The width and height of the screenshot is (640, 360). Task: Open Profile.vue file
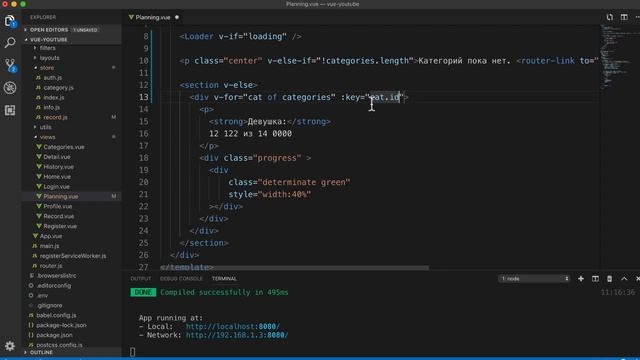pos(58,206)
